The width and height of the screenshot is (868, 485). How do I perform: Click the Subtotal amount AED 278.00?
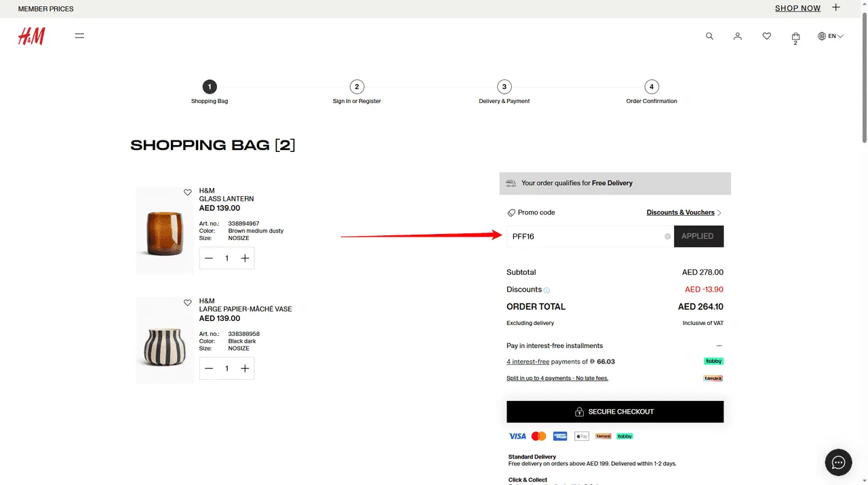click(x=703, y=272)
